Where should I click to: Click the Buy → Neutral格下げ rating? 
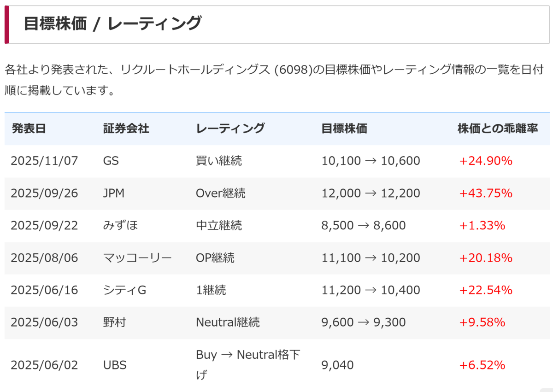(248, 365)
